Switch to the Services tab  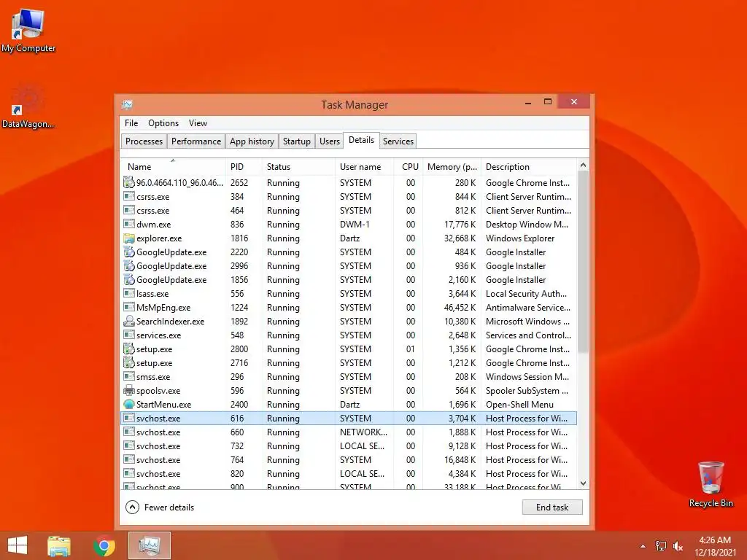coord(398,141)
